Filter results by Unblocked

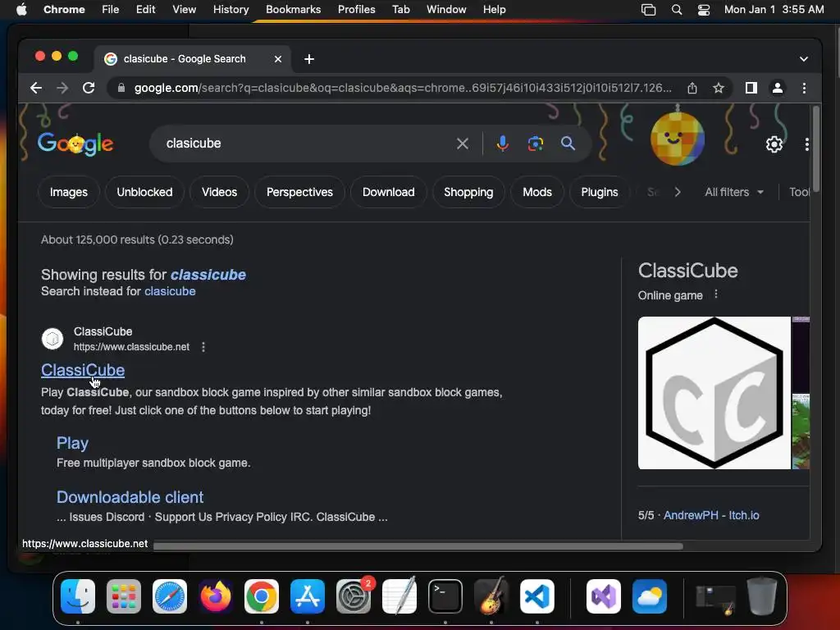tap(144, 192)
